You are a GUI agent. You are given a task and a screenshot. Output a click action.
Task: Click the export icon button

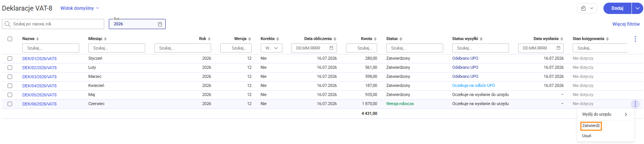point(587,8)
